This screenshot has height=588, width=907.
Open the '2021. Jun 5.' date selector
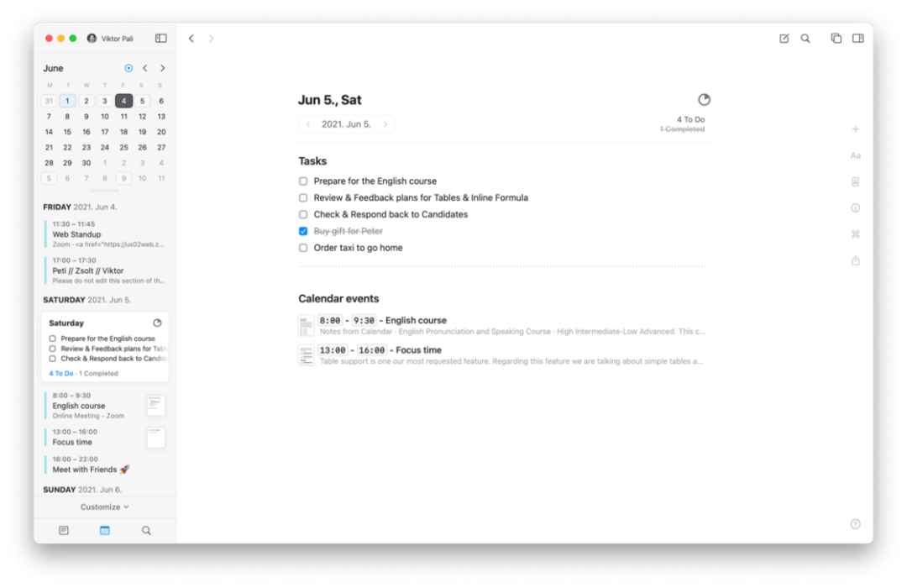[346, 124]
